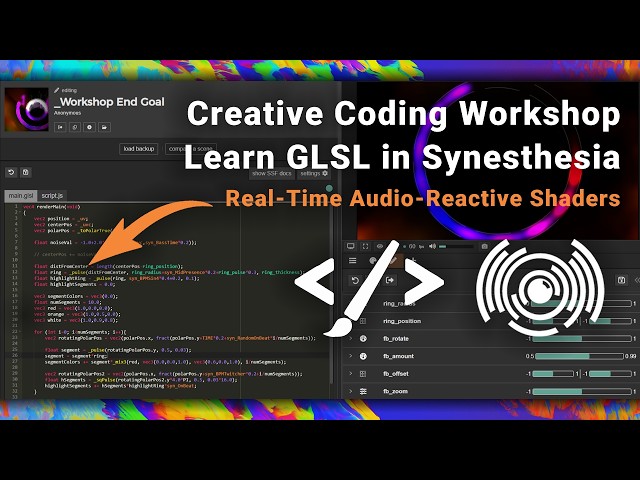Click the editing pencil label
640x480 pixels.
[x=65, y=90]
